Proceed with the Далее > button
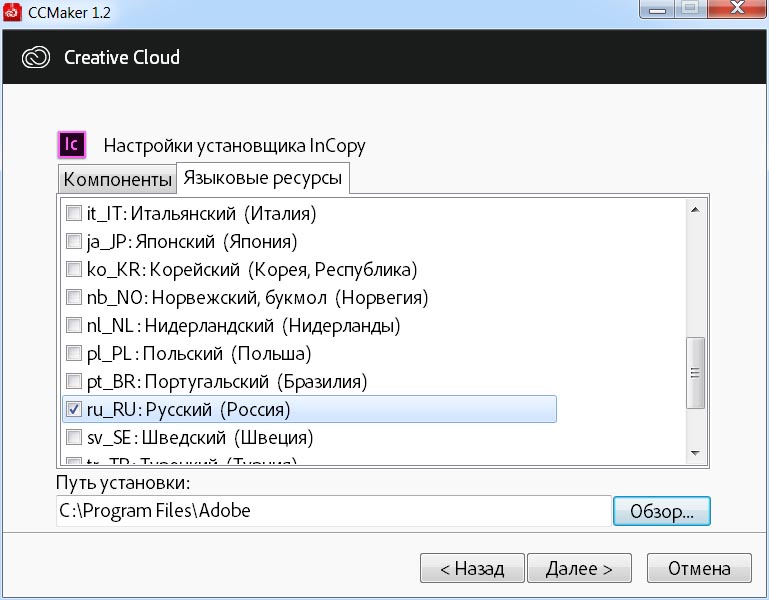Viewport: 769px width, 600px height. click(579, 569)
